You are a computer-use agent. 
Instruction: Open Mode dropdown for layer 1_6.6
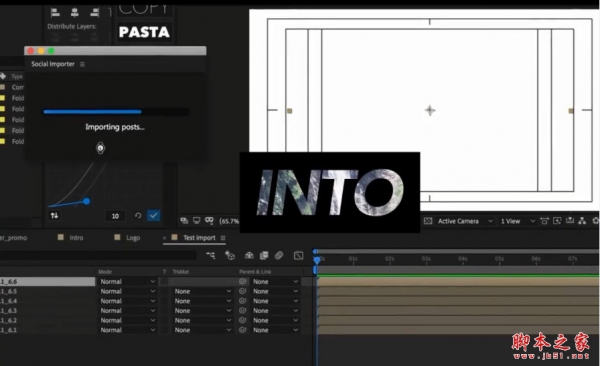(127, 281)
